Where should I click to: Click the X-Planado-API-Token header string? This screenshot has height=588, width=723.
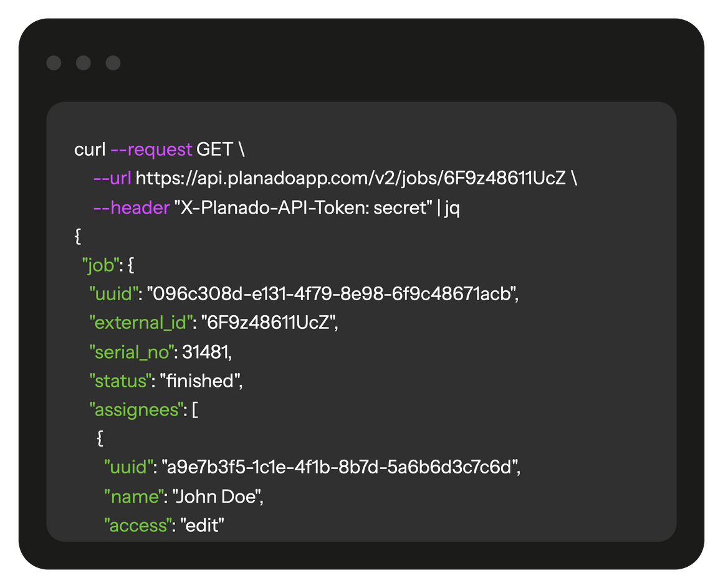tap(303, 207)
